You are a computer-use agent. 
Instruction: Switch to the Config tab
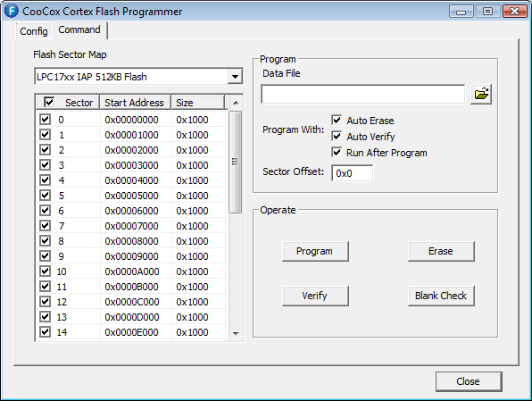(x=34, y=31)
